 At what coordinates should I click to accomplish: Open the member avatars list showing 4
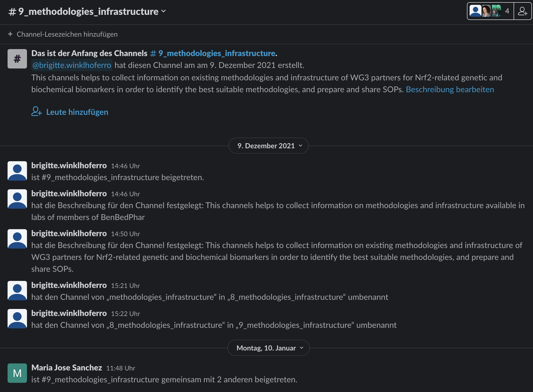pos(490,11)
